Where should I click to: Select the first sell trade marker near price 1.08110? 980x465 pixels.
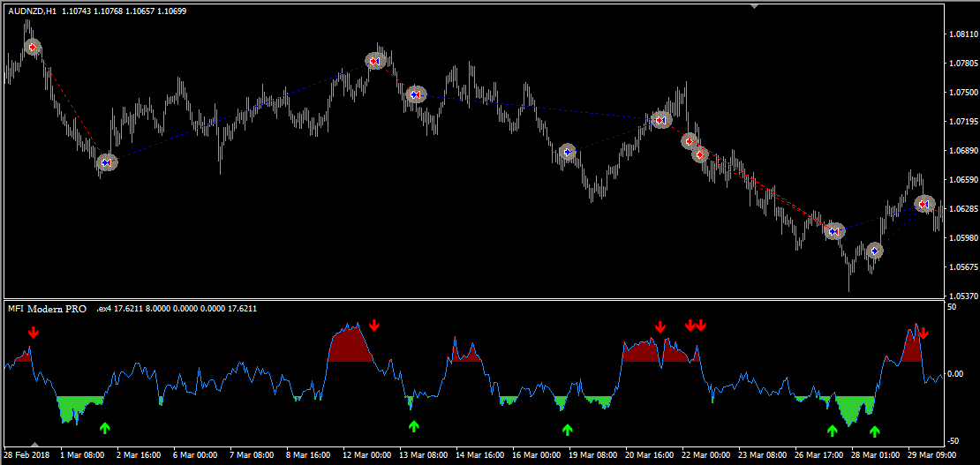point(33,47)
